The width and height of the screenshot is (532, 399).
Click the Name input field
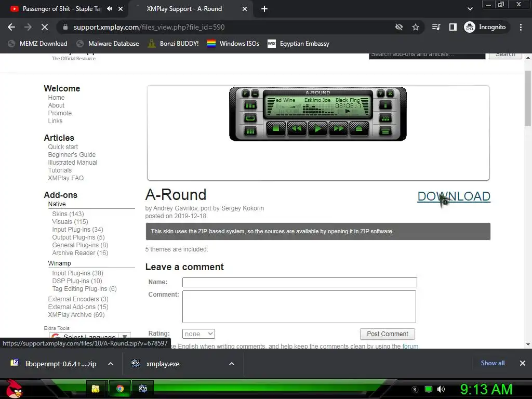tap(300, 282)
